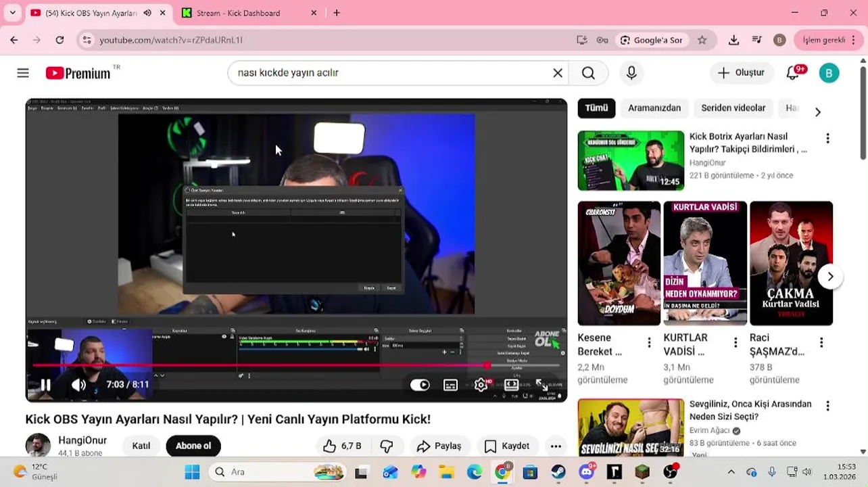The width and height of the screenshot is (868, 487).
Task: Run search with the magnifier button
Action: click(588, 73)
